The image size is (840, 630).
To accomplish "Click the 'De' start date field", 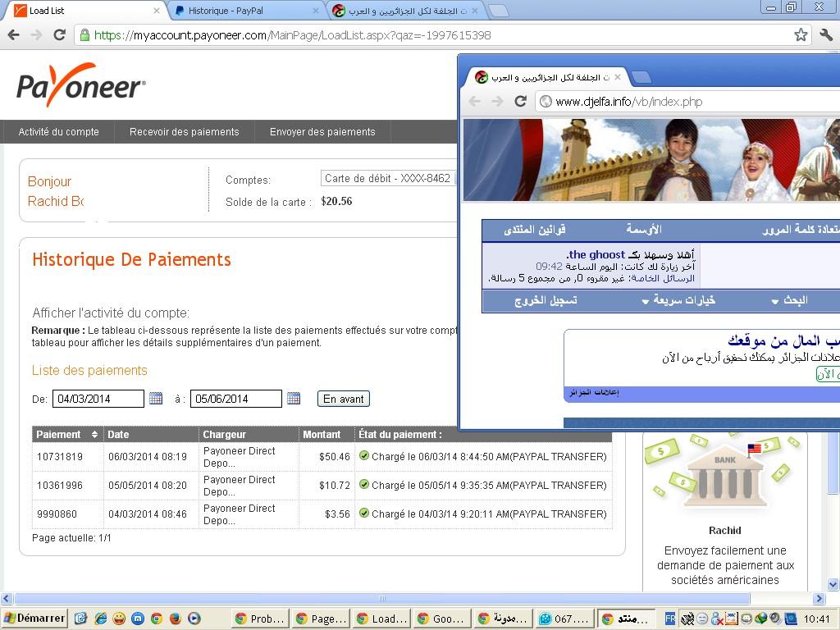I will point(98,399).
